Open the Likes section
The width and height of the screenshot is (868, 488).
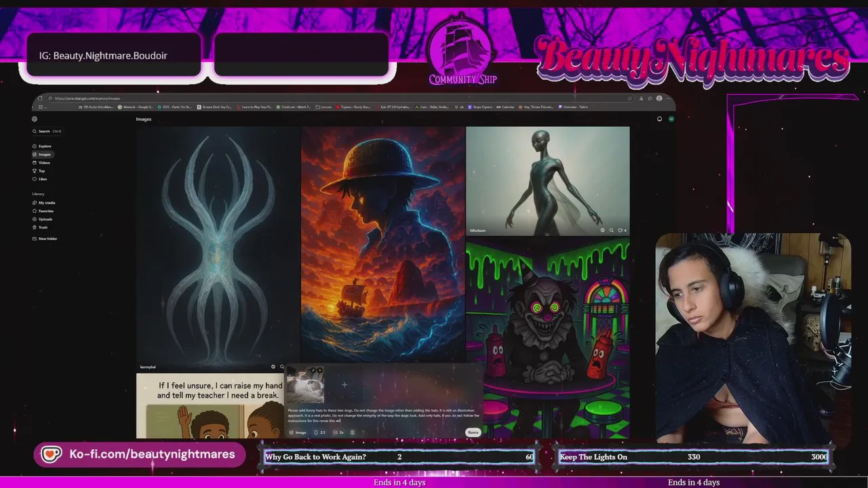tap(40, 179)
